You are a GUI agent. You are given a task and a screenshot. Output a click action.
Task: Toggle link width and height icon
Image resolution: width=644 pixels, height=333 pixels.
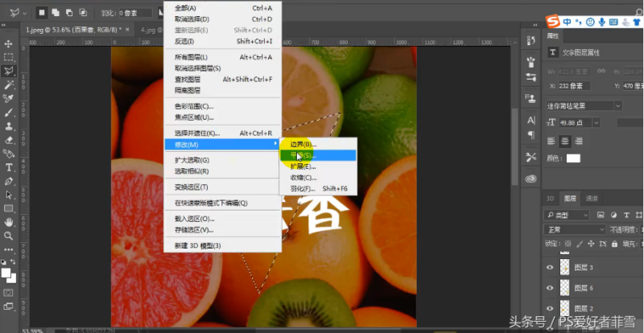(x=601, y=71)
